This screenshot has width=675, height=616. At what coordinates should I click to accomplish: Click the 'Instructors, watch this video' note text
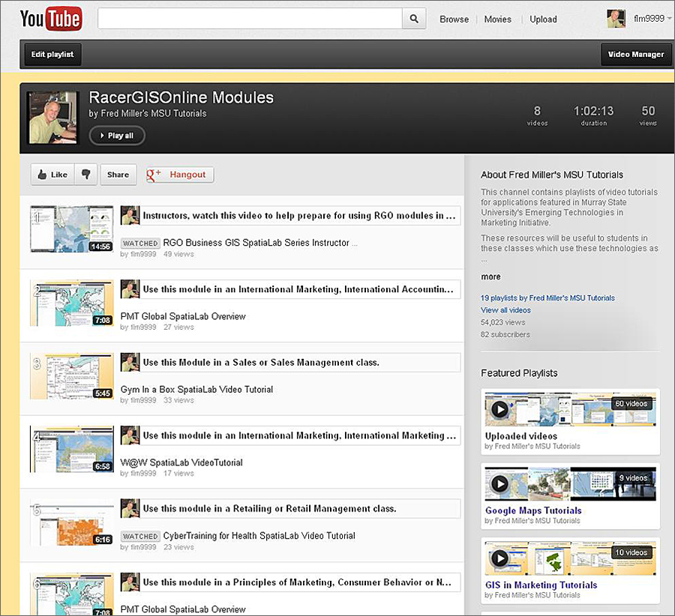299,216
